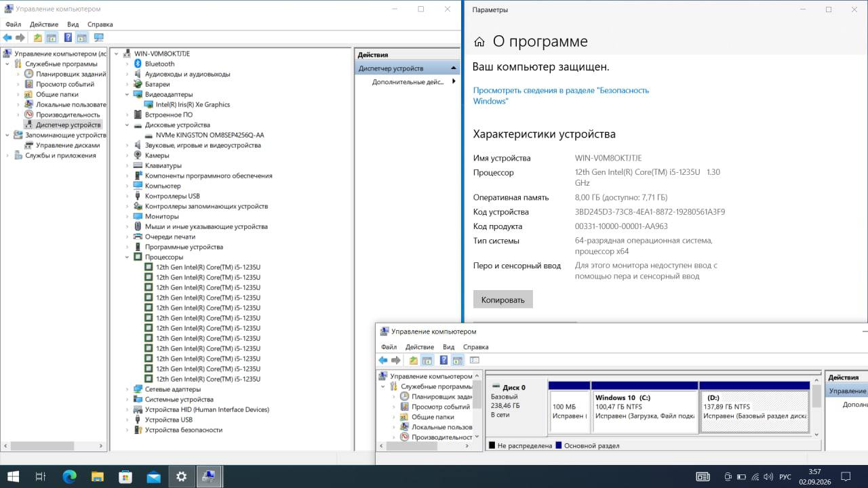Select the 100 МБ partition block
The image size is (868, 488).
point(569,407)
